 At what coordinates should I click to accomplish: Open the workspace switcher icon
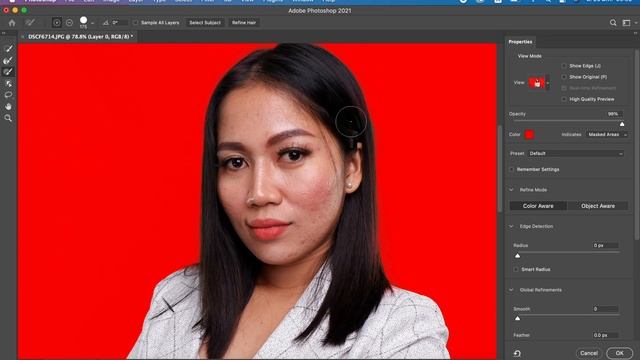[627, 23]
